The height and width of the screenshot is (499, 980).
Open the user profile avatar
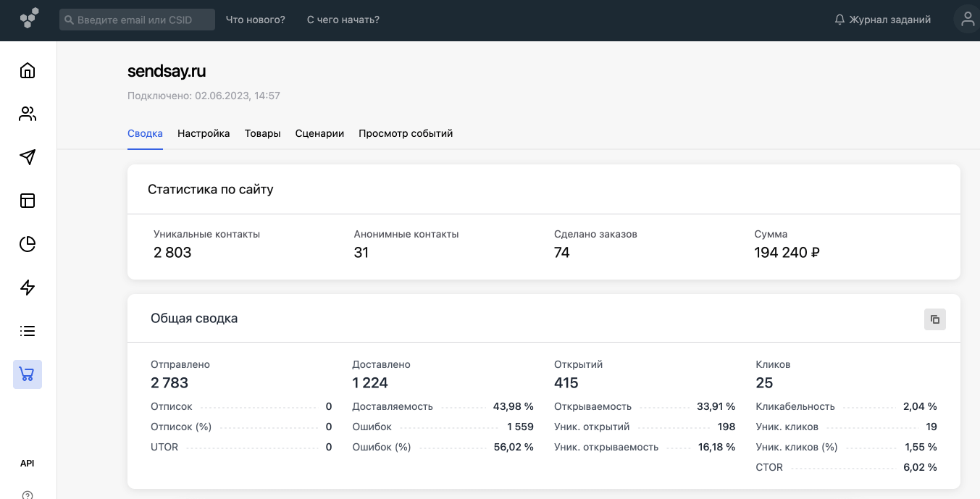[967, 20]
